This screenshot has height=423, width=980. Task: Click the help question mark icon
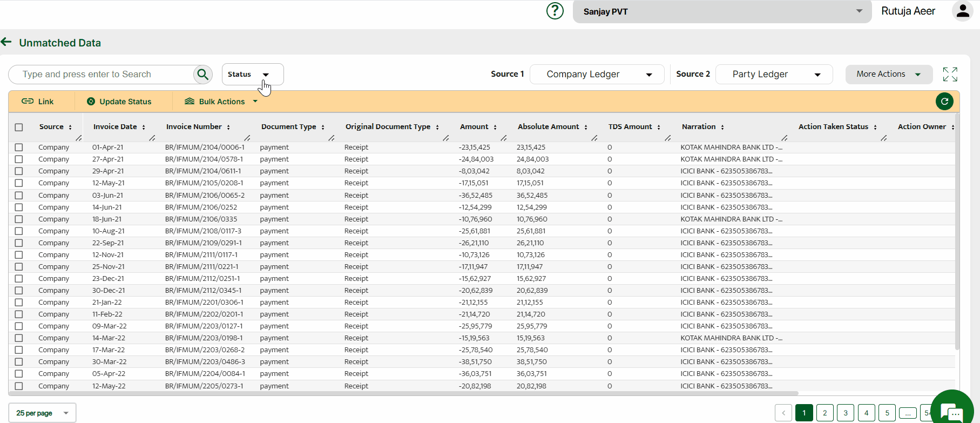[x=555, y=11]
